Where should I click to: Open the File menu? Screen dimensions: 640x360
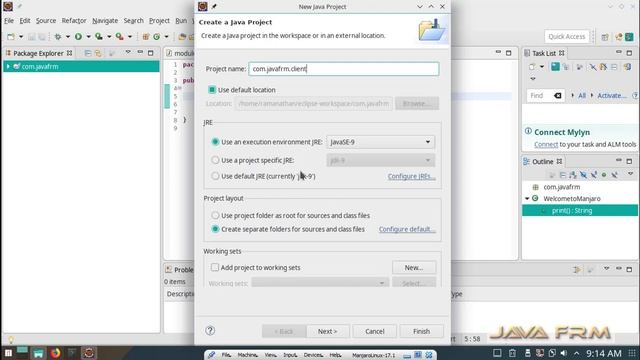point(9,20)
